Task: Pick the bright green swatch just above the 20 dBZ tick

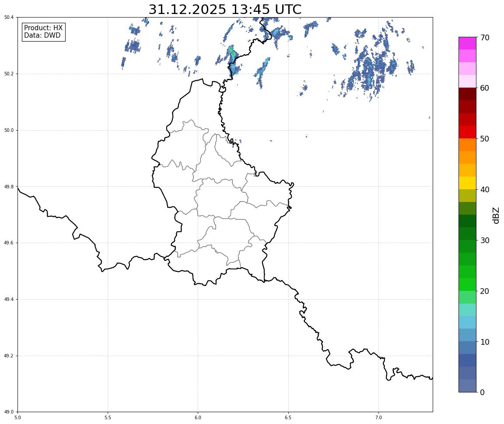Action: (467, 284)
